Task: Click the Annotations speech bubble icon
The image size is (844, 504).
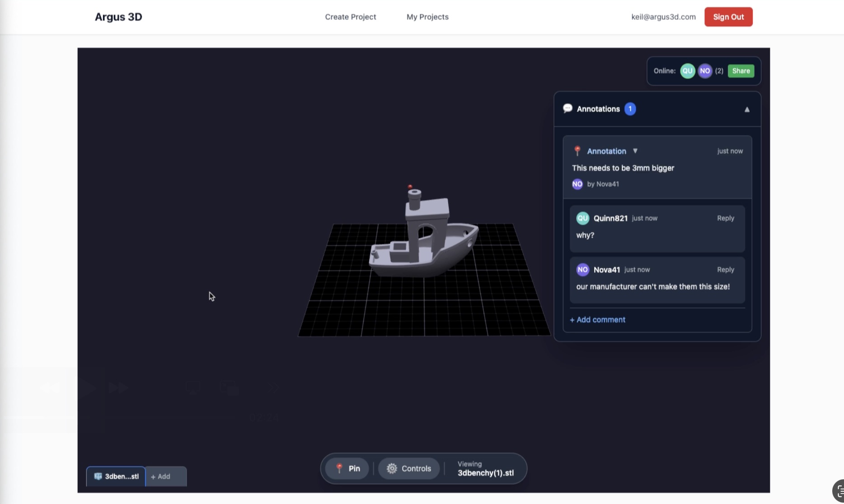Action: 567,108
